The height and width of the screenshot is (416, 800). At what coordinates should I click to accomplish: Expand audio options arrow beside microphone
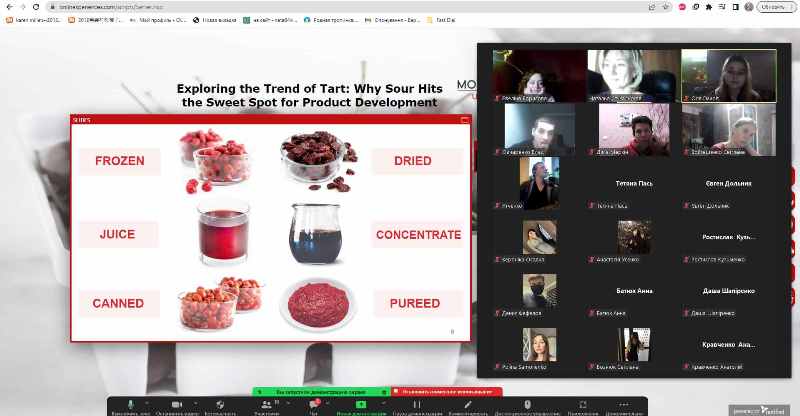pos(146,403)
